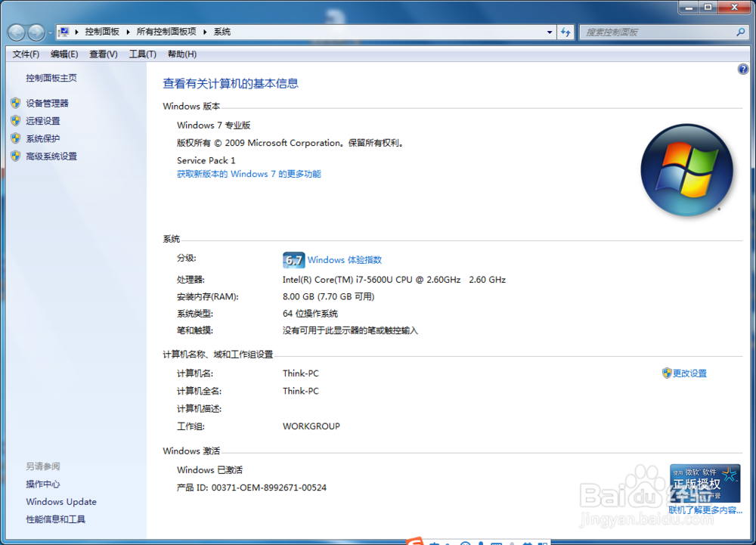Image resolution: width=756 pixels, height=545 pixels.
Task: Click the Windows 7 专业版 text
Action: click(x=214, y=125)
